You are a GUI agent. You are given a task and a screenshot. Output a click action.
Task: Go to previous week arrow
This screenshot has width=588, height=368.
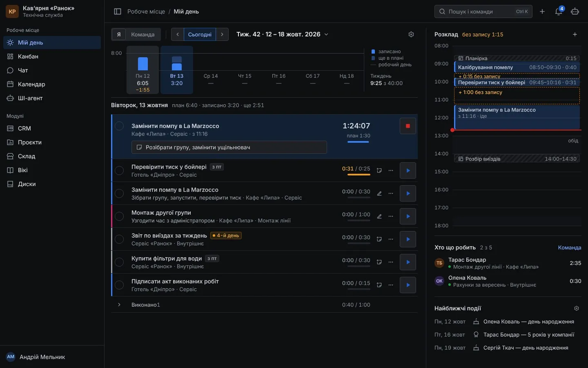[178, 34]
